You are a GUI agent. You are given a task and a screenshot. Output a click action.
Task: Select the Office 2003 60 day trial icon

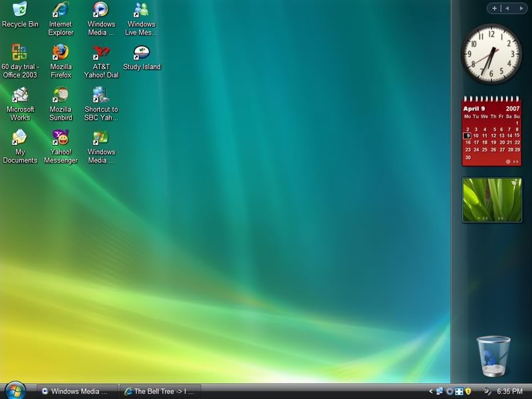(x=20, y=53)
